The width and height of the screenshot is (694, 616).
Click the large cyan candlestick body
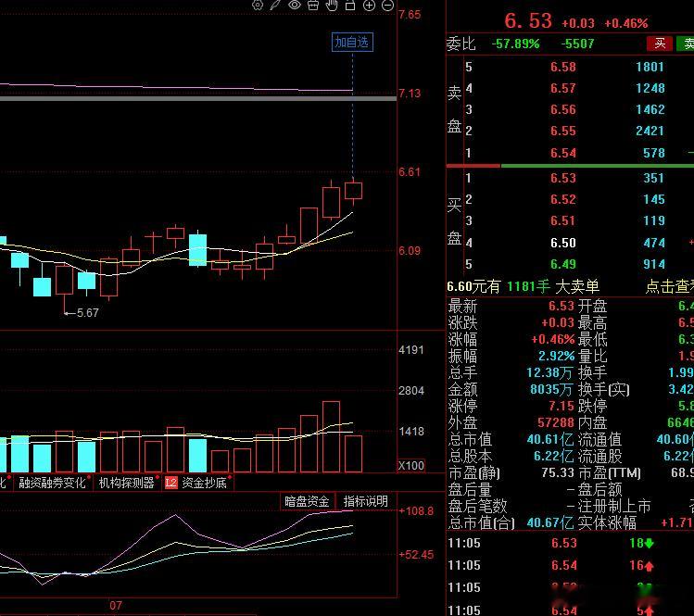tap(197, 250)
